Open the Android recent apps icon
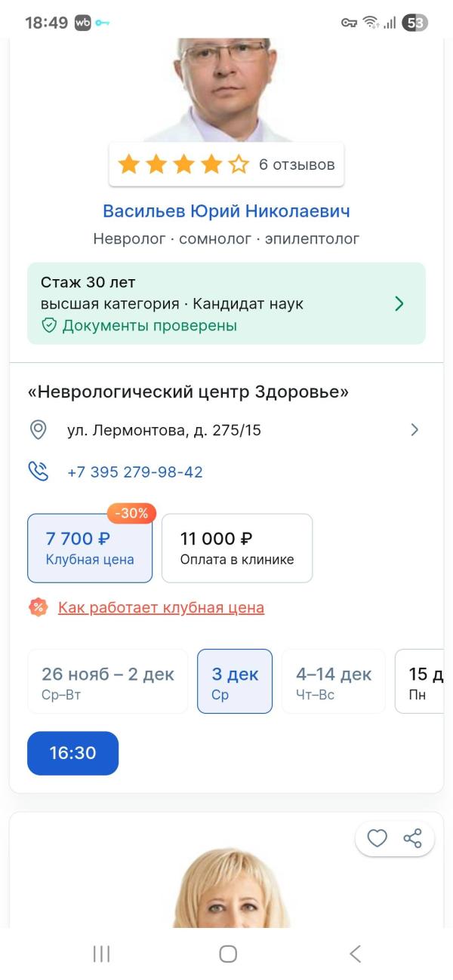Screen dimensions: 453x980 click(101, 954)
